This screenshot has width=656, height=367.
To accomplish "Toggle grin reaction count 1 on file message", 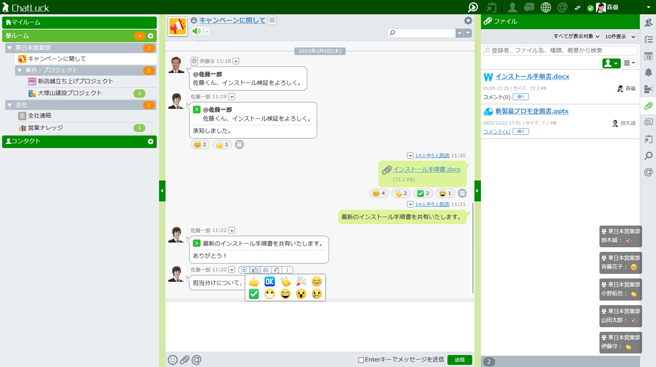I will pos(445,193).
